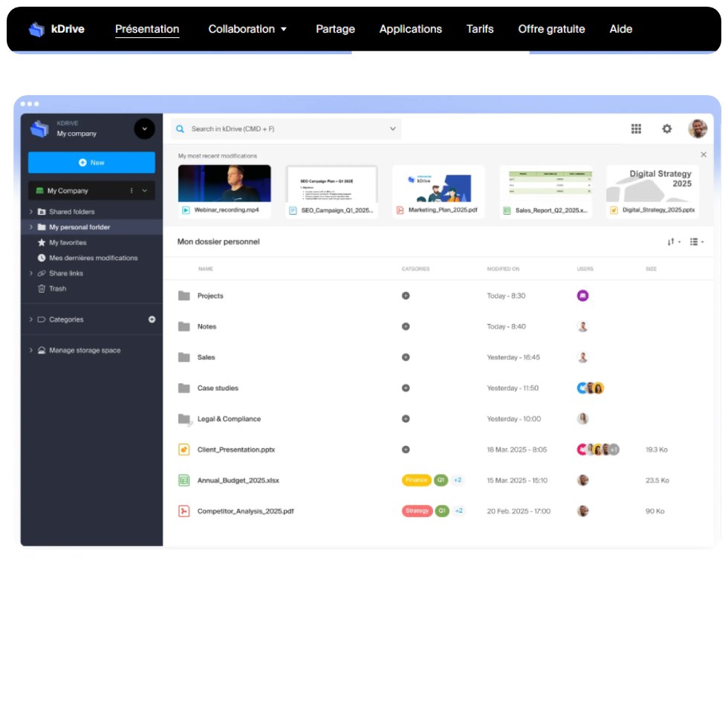Click the New button
This screenshot has width=728, height=728.
click(91, 163)
